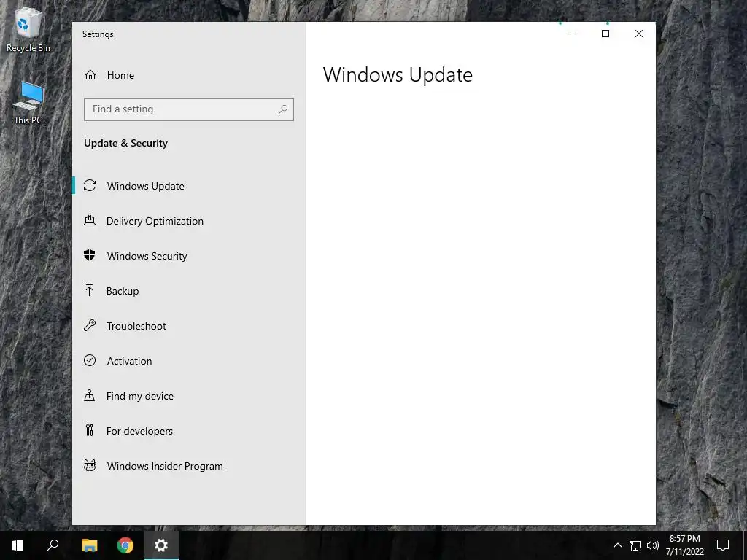The width and height of the screenshot is (747, 560).
Task: Open the Windows Start menu
Action: (x=18, y=545)
